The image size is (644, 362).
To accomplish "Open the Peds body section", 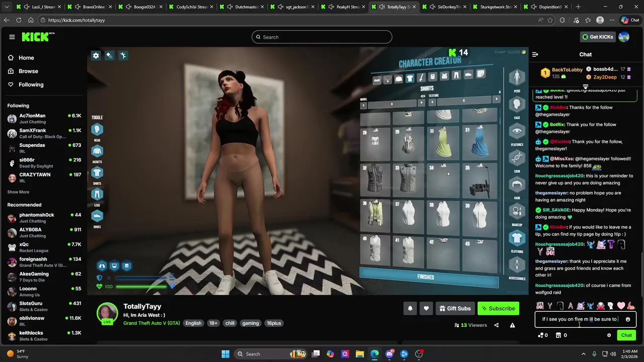I will pos(517,77).
